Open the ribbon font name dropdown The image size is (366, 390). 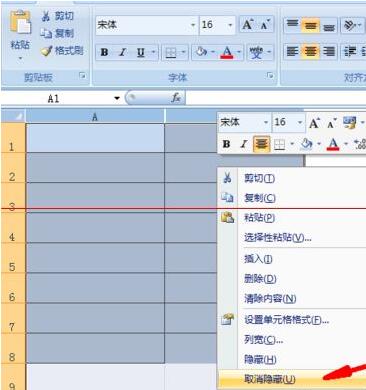tap(193, 25)
